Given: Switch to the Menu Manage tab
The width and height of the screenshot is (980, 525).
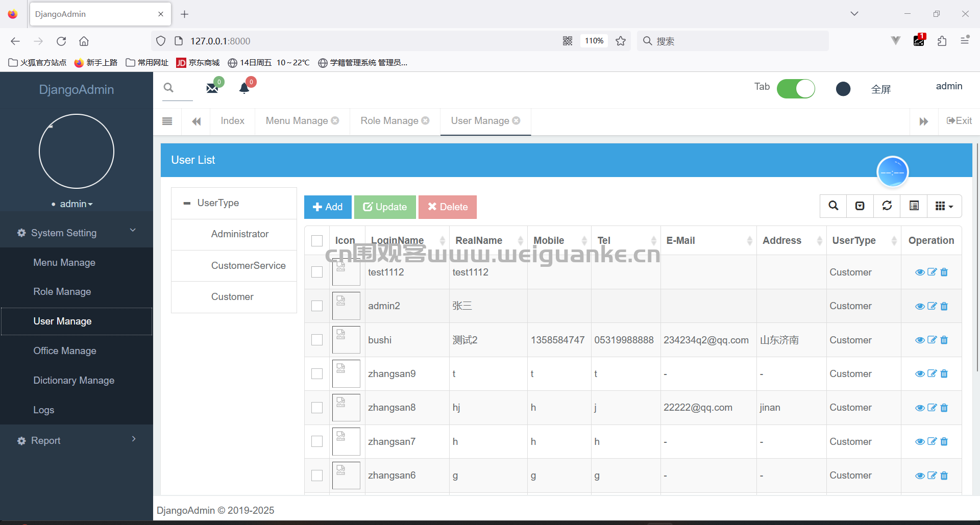Looking at the screenshot, I should click(x=297, y=121).
